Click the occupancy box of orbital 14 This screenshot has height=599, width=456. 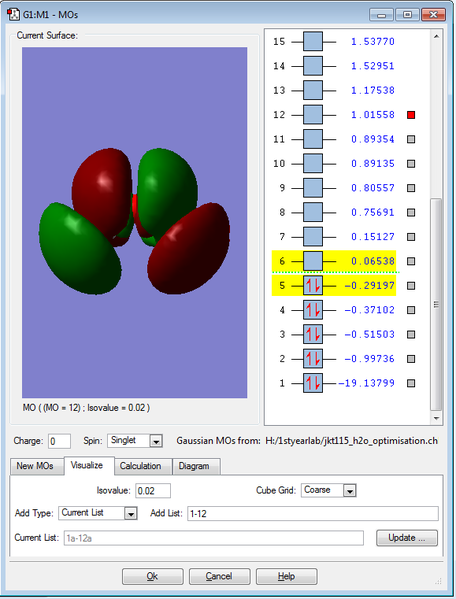point(313,66)
